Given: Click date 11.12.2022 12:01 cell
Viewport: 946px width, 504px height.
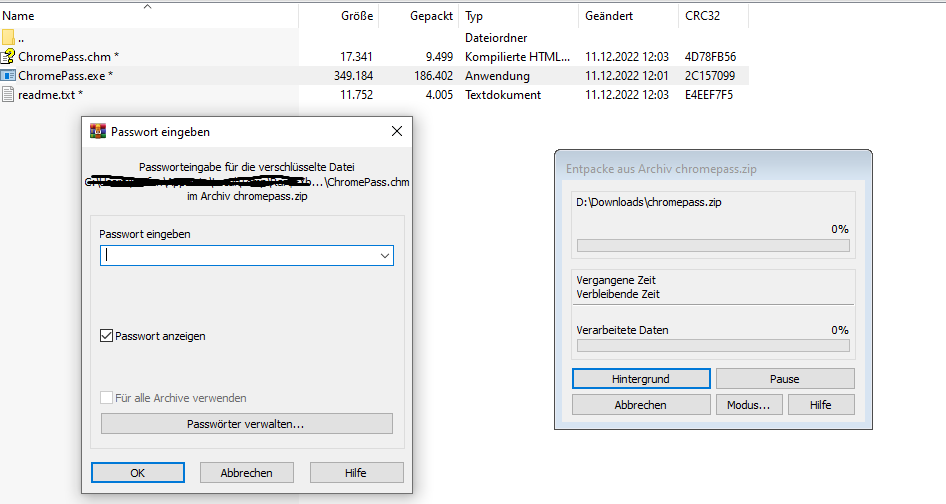Looking at the screenshot, I should (627, 76).
